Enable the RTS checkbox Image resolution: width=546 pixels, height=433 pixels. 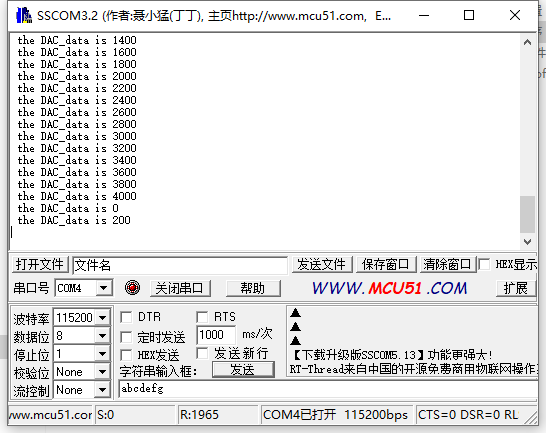click(202, 317)
